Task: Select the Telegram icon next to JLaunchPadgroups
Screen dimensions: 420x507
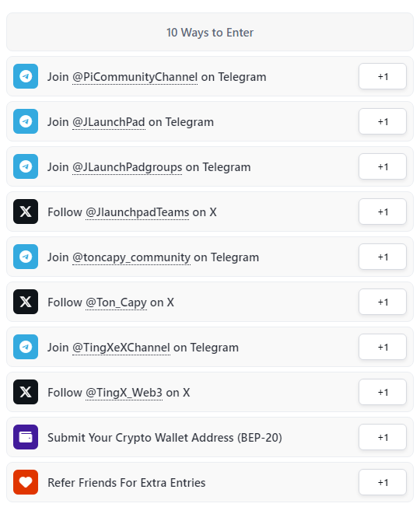Action: coord(26,166)
